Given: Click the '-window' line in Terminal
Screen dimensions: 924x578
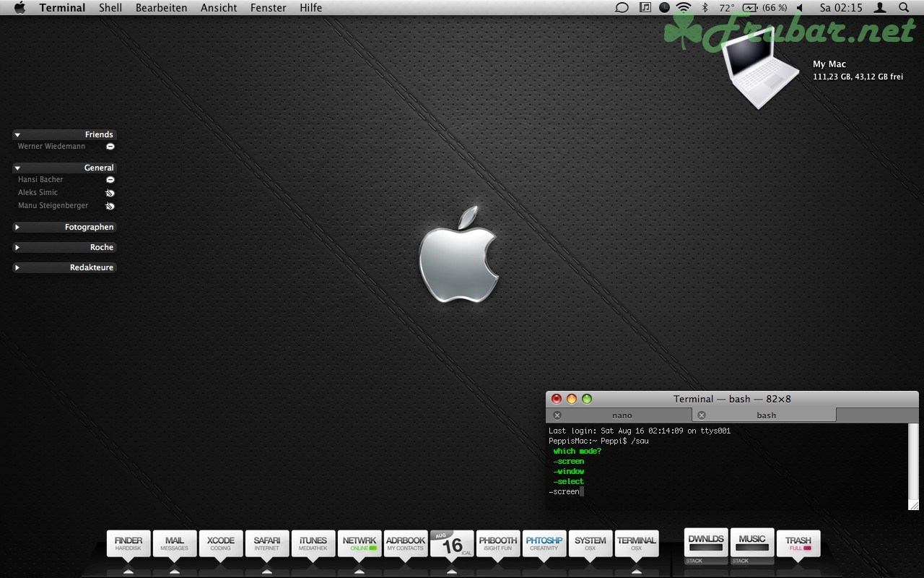Looking at the screenshot, I should [569, 472].
